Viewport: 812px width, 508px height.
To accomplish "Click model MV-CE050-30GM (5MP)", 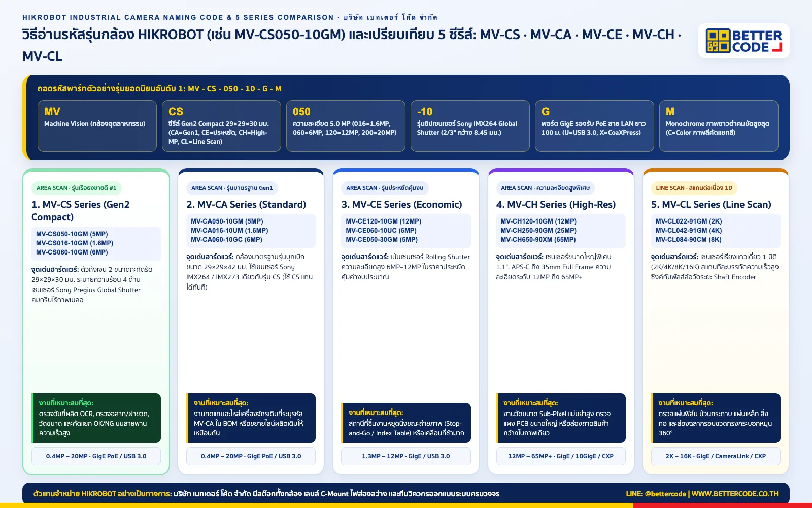I will tap(382, 240).
